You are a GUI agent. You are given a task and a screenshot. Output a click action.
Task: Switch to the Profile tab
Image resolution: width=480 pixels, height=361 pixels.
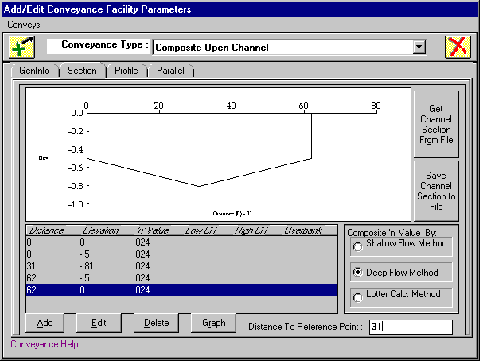126,71
